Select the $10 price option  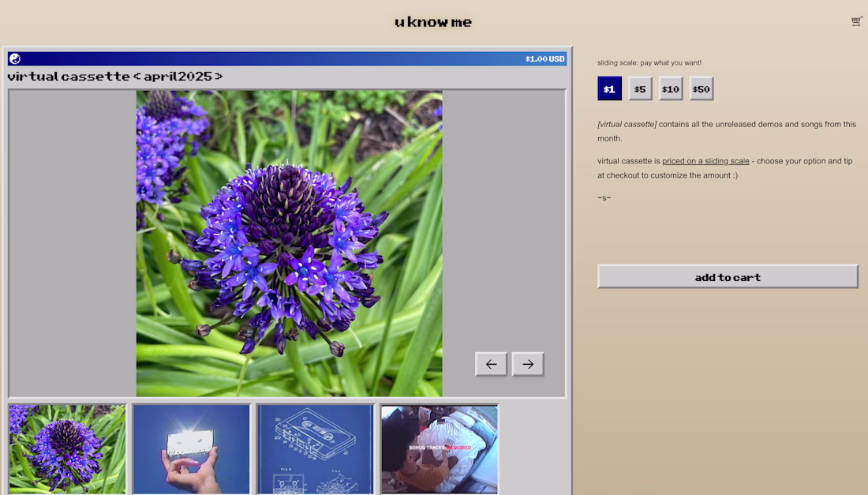(671, 88)
